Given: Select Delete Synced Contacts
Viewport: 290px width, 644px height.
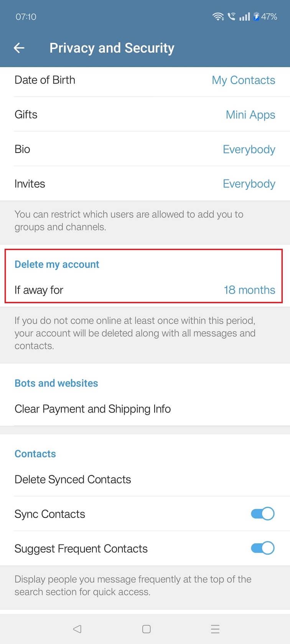Looking at the screenshot, I should coord(73,480).
